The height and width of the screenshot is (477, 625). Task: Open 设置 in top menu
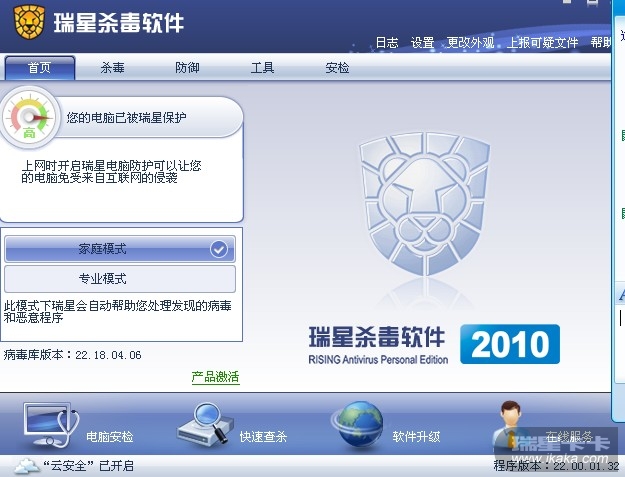(x=422, y=42)
